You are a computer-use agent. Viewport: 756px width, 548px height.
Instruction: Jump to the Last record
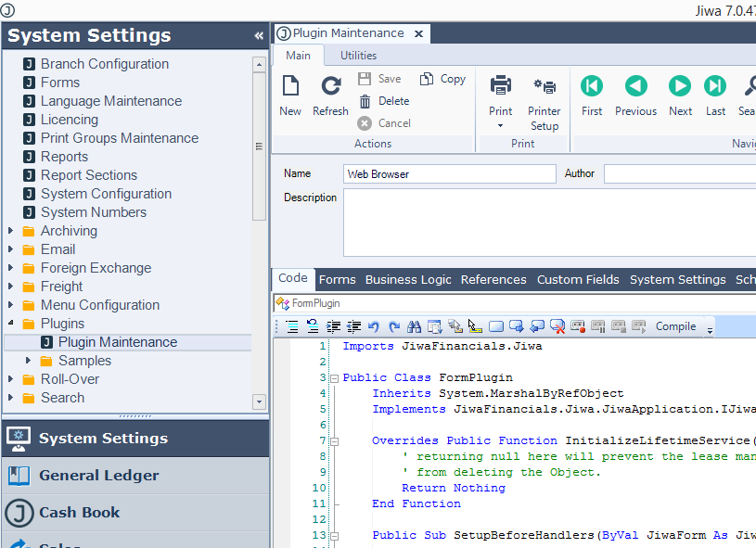coord(715,86)
